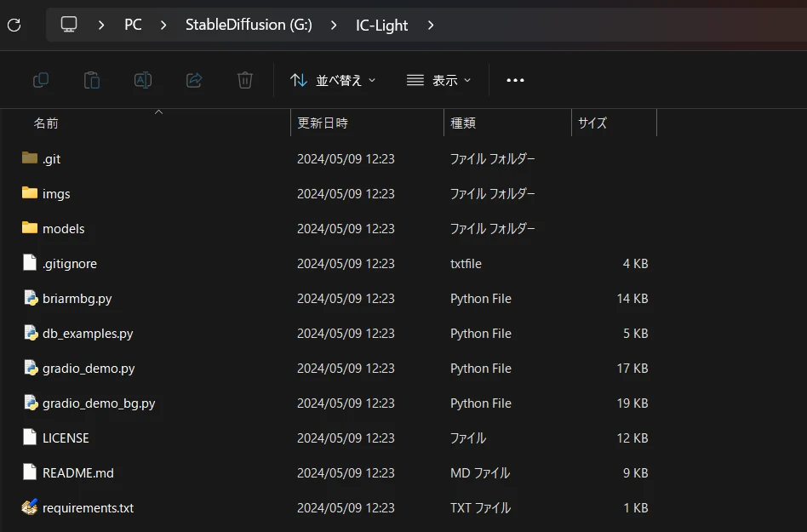Select the .gitignore file icon

30,262
